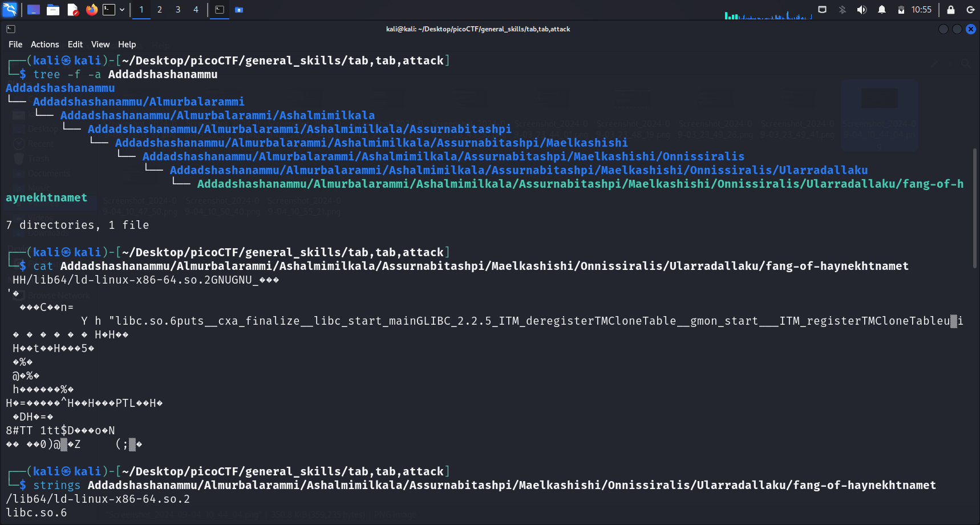Launch the file manager from the panel
The height and width of the screenshot is (525, 980).
click(x=53, y=10)
